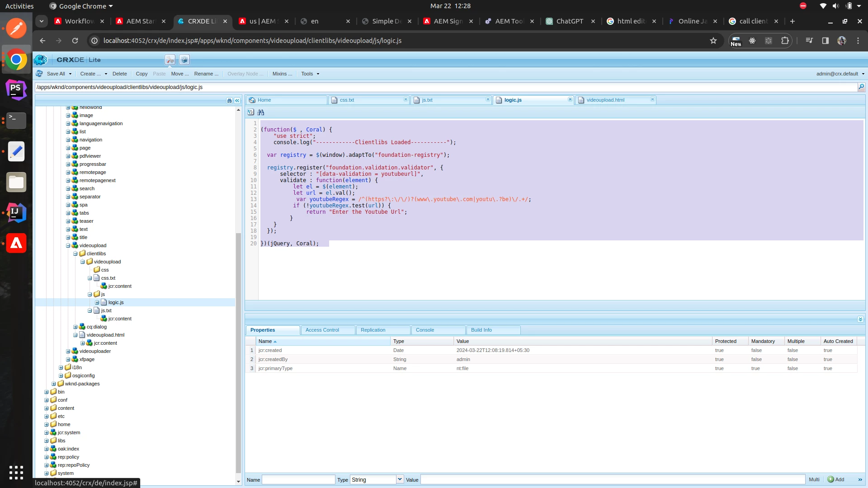
Task: Switch to the Access Control tab
Action: click(x=322, y=330)
